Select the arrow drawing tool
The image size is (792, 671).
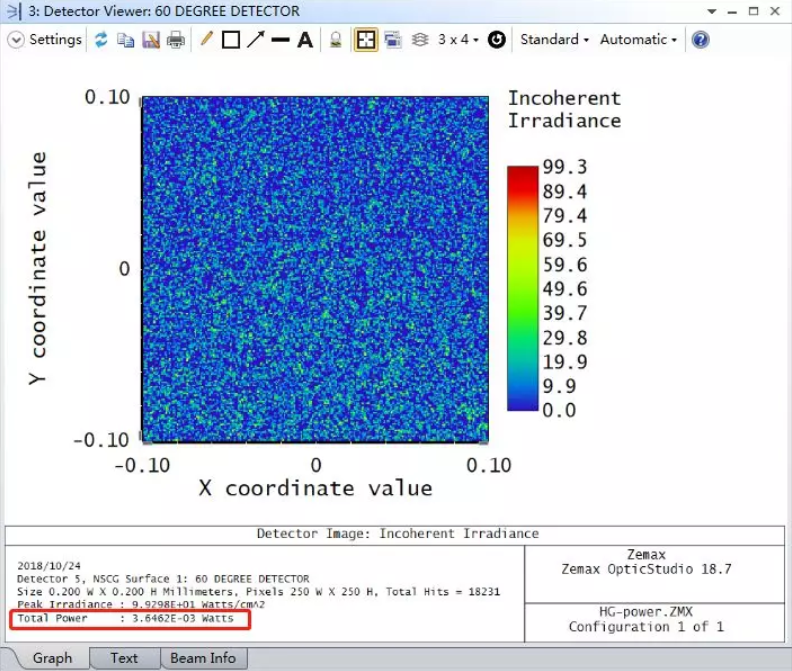coord(256,40)
